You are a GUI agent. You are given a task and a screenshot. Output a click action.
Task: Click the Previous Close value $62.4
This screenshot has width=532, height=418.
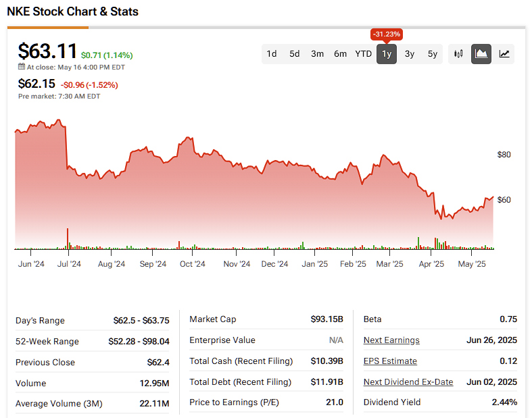click(x=158, y=363)
